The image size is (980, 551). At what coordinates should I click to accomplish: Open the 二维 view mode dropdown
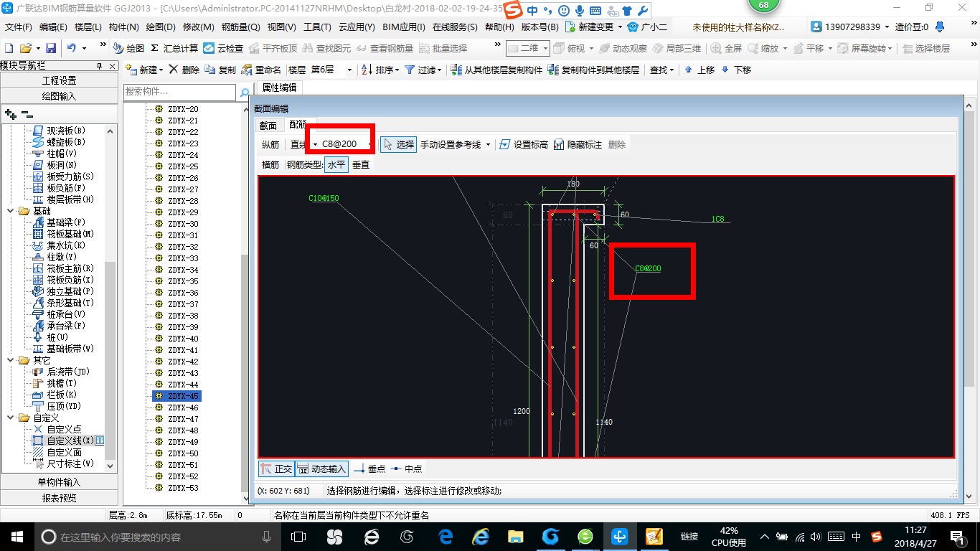pos(546,48)
